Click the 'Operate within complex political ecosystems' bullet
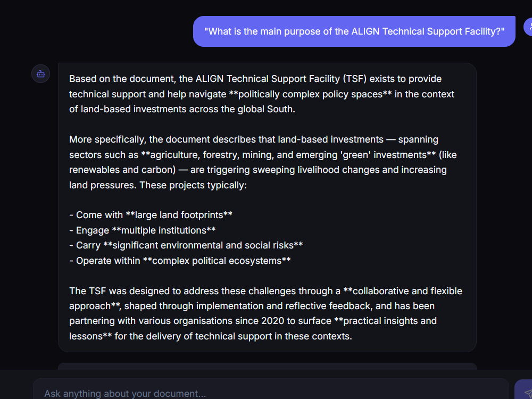The height and width of the screenshot is (399, 532). [x=180, y=261]
